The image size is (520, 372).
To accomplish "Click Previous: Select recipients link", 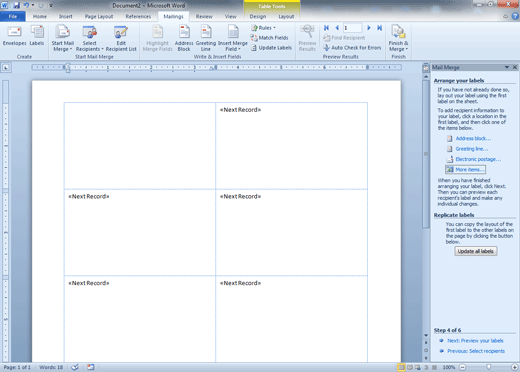I will click(x=476, y=351).
